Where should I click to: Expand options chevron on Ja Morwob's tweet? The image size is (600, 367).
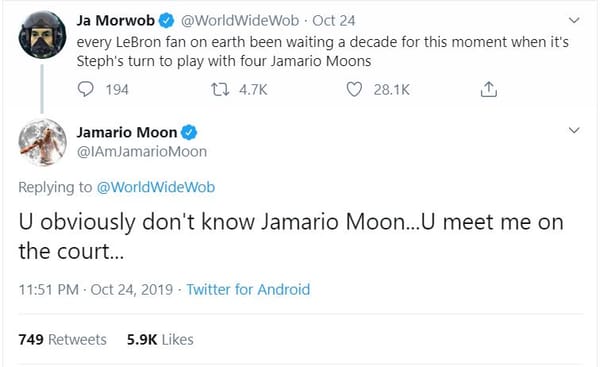tap(574, 20)
